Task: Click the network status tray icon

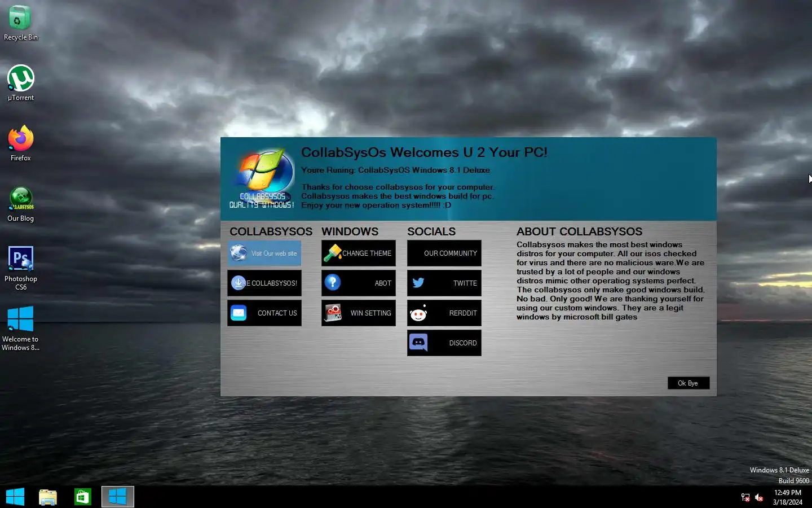Action: point(745,498)
